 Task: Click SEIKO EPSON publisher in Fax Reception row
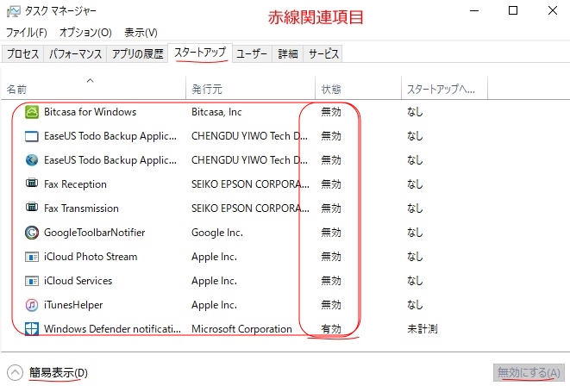[x=250, y=184]
